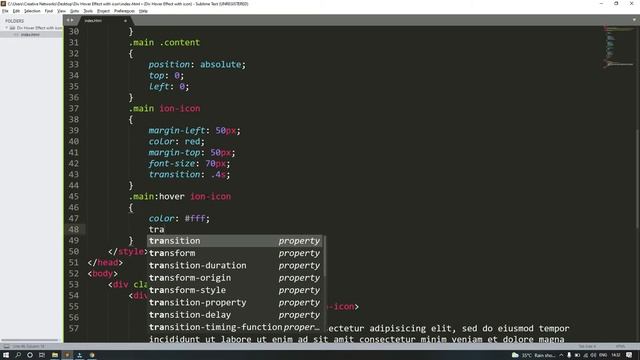Click 'color: #fff;' on line 47

tap(179, 218)
